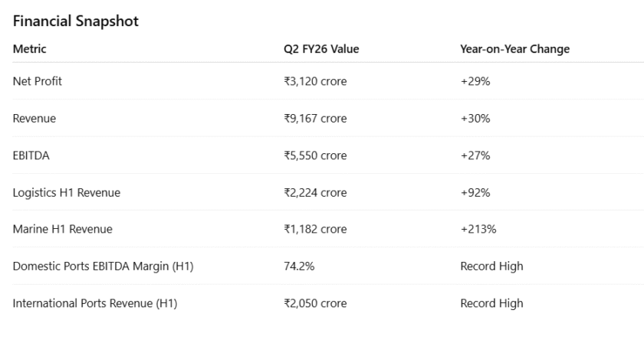Click the ₹2,050 crore value cell
Image resolution: width=644 pixels, height=343 pixels.
coord(315,303)
